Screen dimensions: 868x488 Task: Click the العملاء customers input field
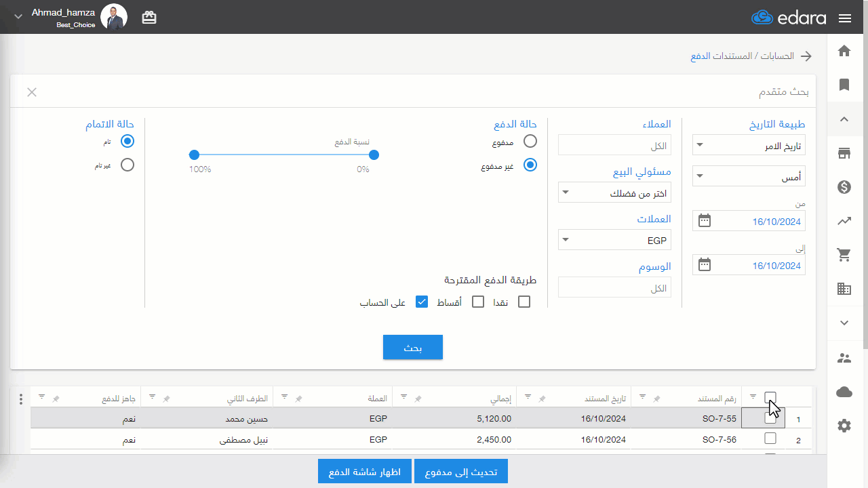tap(614, 145)
